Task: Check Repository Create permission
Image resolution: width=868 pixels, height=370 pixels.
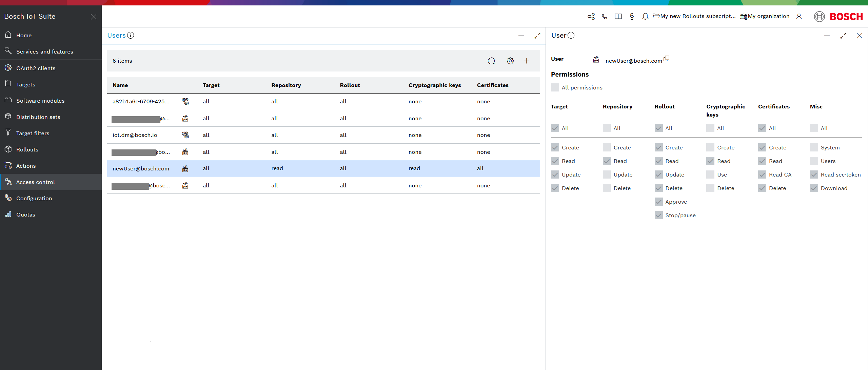Action: coord(607,148)
